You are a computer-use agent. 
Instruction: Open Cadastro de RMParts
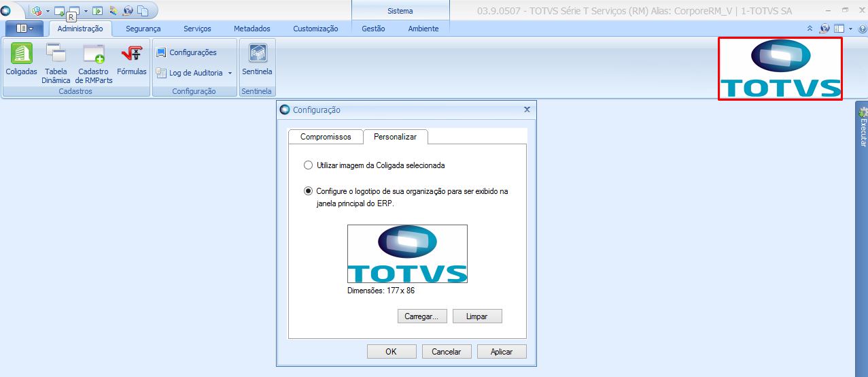94,63
